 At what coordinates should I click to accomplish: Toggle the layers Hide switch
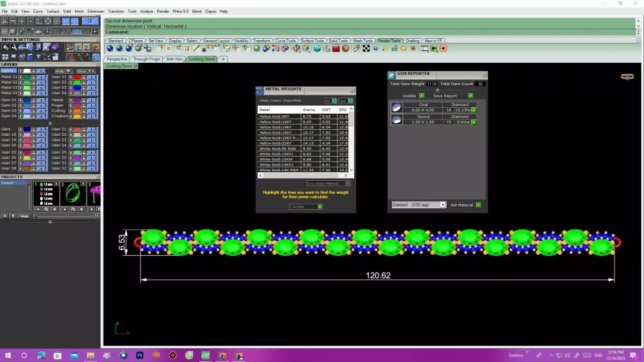(x=64, y=71)
